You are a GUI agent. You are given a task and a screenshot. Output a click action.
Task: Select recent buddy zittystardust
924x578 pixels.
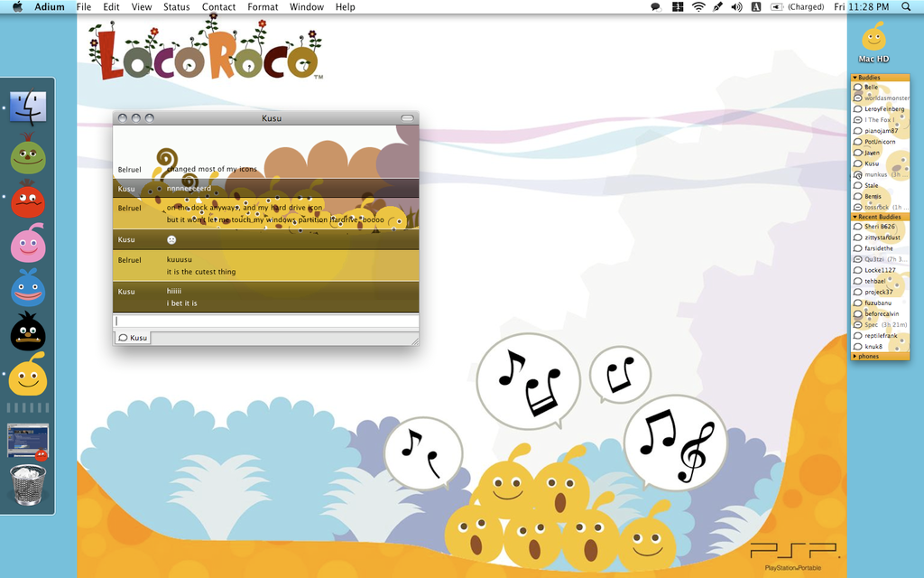pyautogui.click(x=881, y=238)
